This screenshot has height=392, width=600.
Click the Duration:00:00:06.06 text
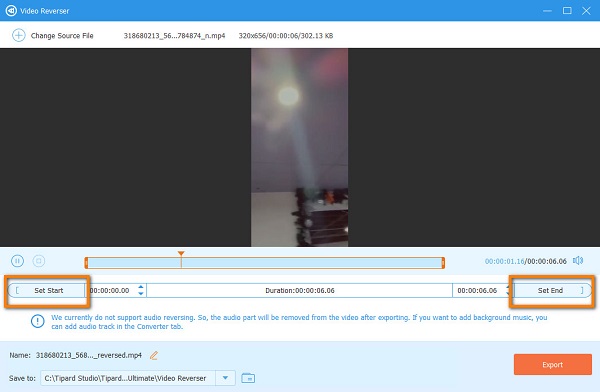tap(300, 291)
